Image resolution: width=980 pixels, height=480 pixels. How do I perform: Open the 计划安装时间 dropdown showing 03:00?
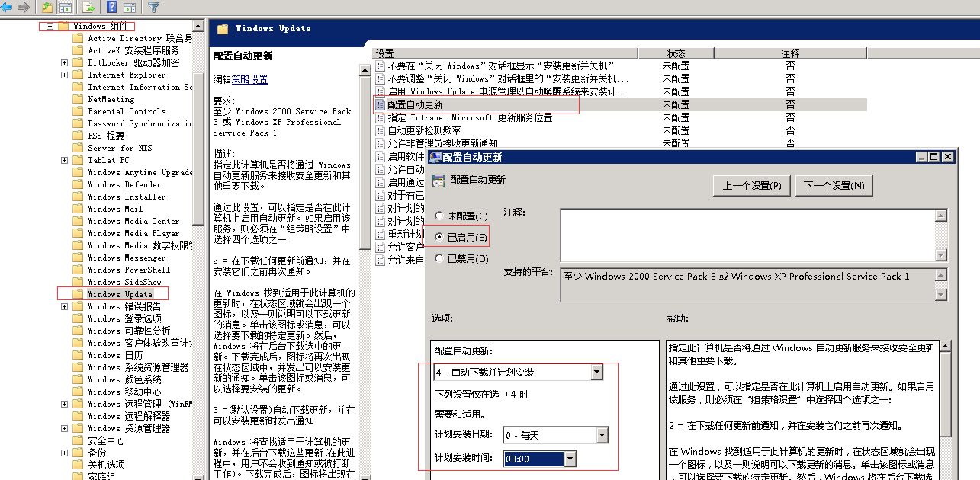[x=570, y=459]
